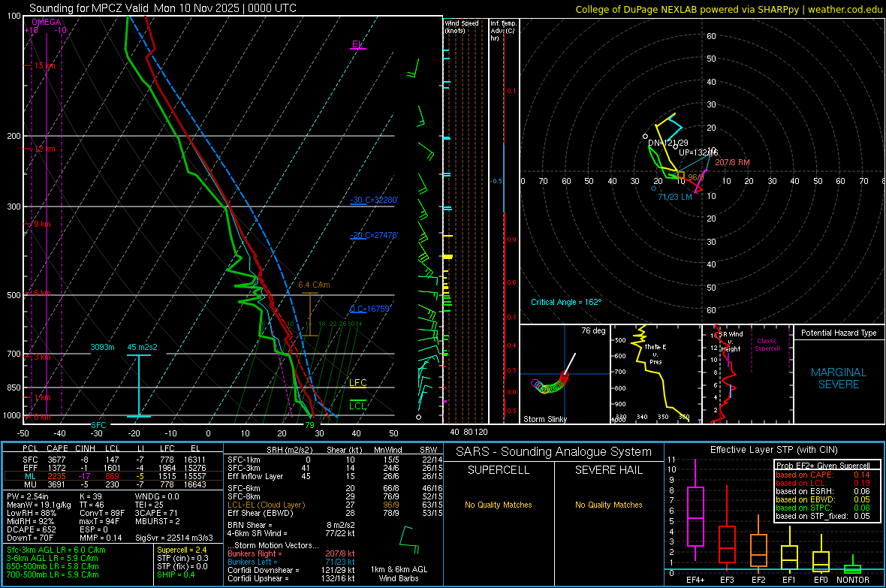
Task: Click the DCAPE = 652 value
Action: (31, 529)
